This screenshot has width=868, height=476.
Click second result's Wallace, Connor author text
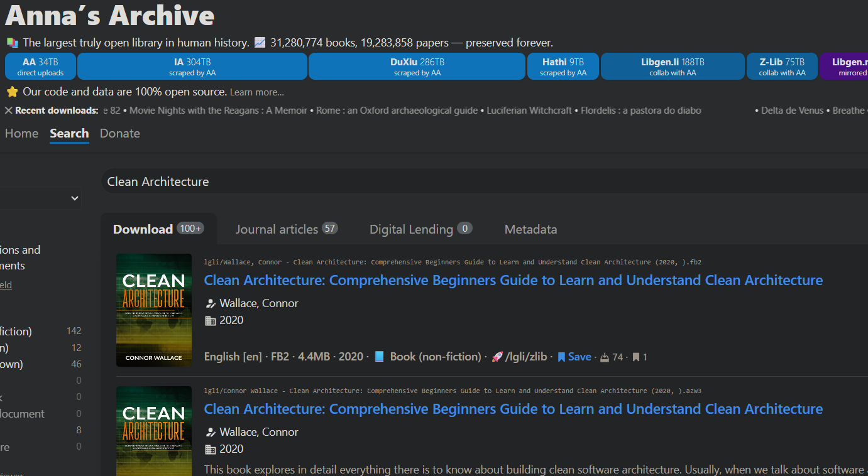259,432
